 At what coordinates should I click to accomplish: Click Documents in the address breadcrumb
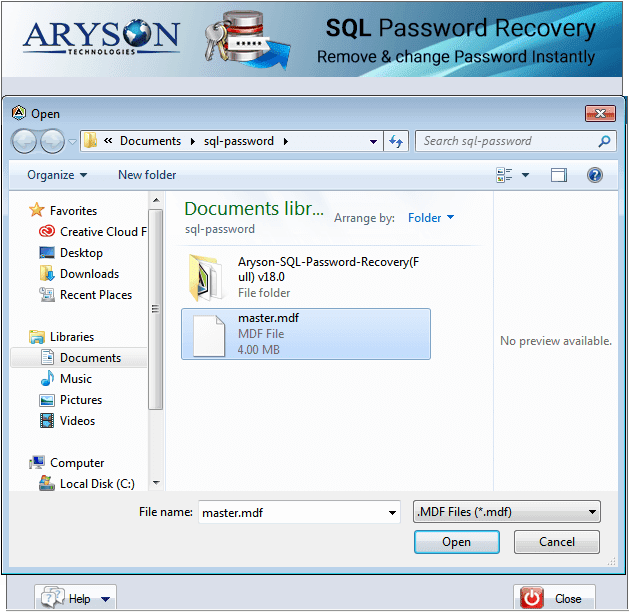click(x=150, y=141)
